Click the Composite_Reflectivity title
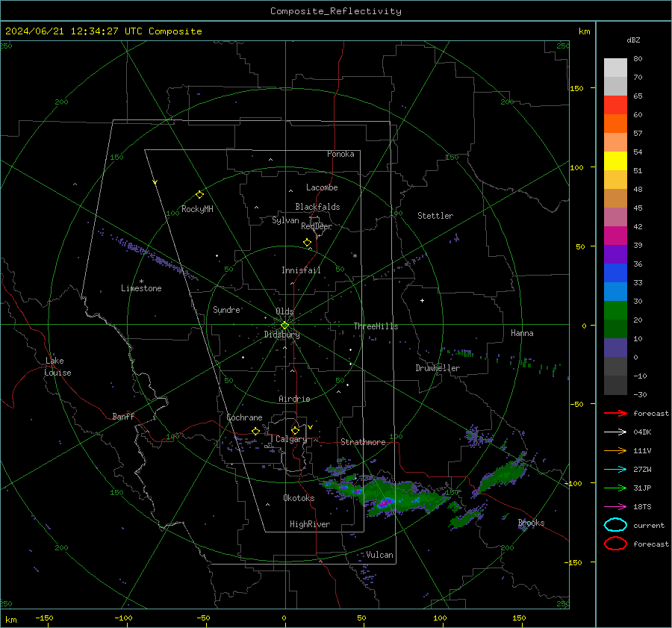This screenshot has width=672, height=628. [335, 11]
